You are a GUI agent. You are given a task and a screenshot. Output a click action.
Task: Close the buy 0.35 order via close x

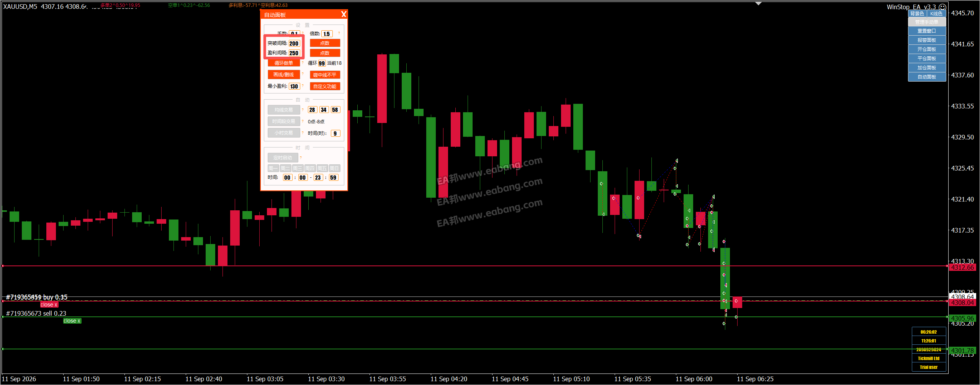pos(49,305)
